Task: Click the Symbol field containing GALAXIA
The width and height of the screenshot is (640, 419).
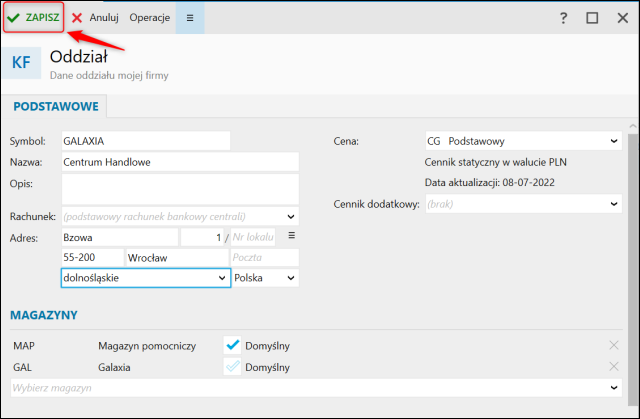Action: [x=145, y=141]
